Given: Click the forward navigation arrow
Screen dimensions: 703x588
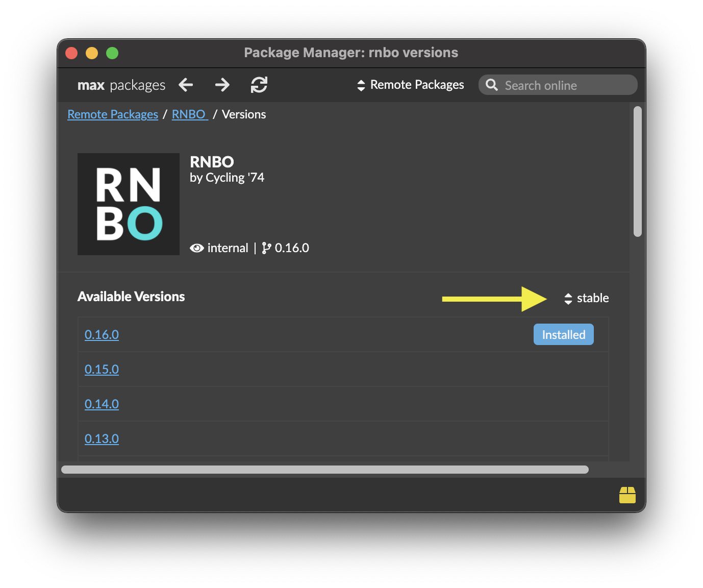Looking at the screenshot, I should (x=222, y=85).
